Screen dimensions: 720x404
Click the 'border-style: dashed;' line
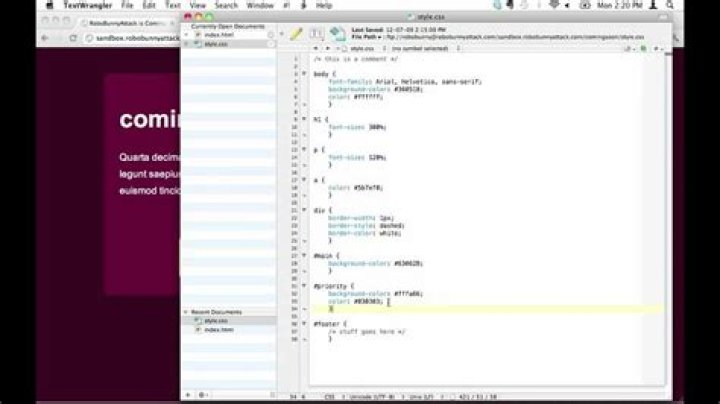(x=366, y=225)
